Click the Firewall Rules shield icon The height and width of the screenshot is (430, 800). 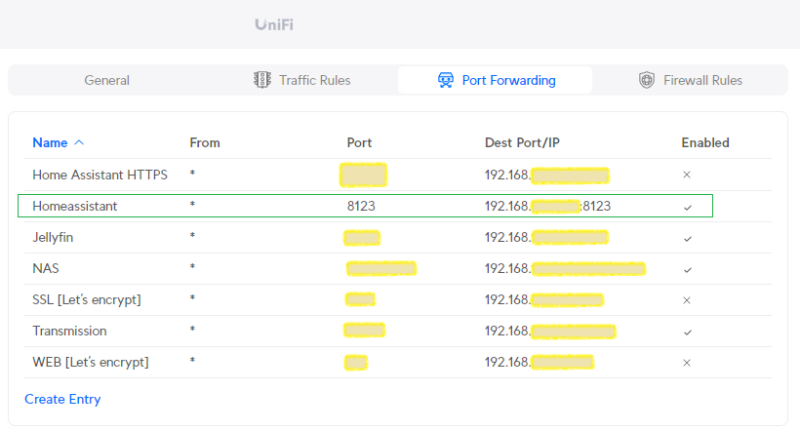(646, 80)
